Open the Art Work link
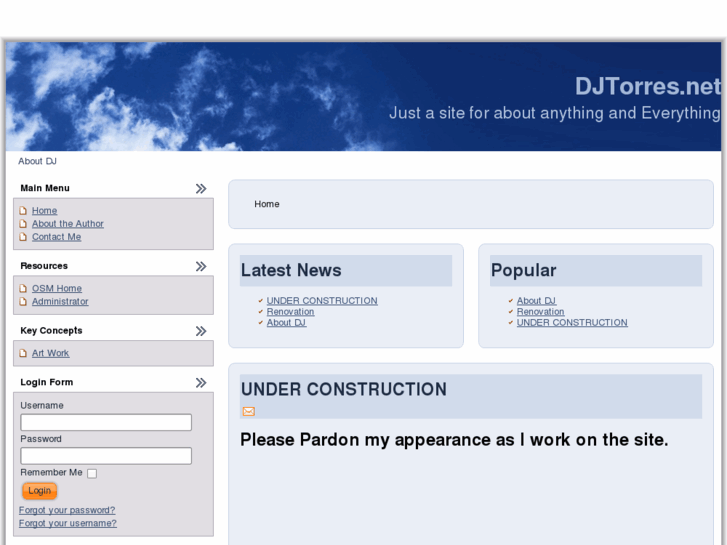 pos(51,353)
